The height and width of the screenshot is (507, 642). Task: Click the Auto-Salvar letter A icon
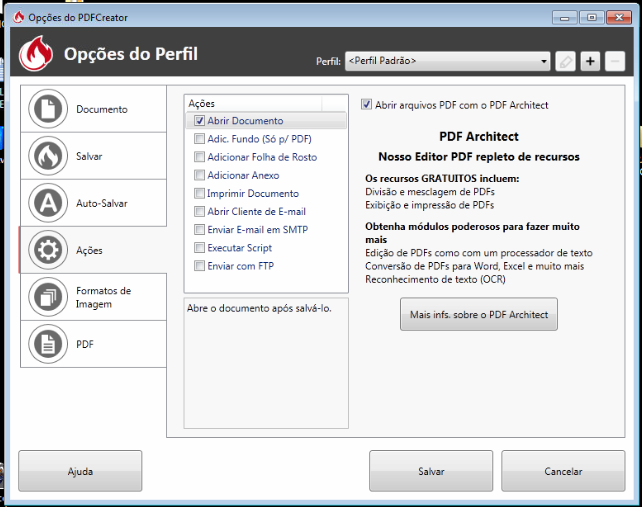48,203
